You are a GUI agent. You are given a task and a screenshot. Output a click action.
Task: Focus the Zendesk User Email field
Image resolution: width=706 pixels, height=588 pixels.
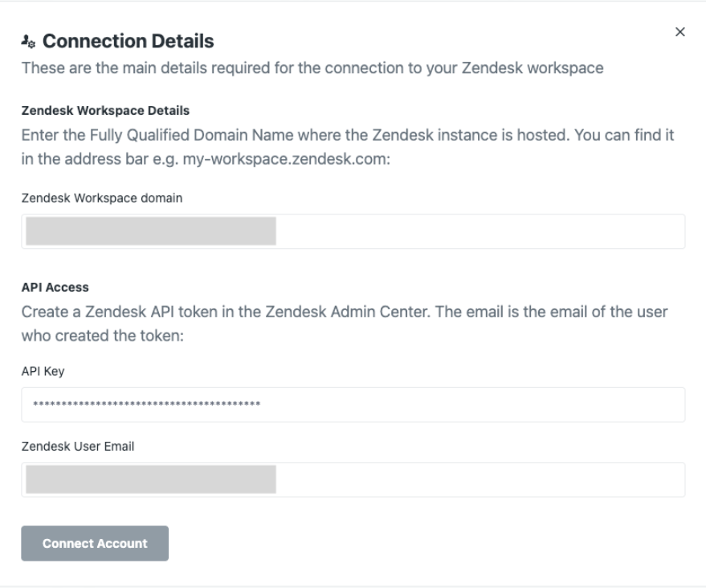coord(482,480)
